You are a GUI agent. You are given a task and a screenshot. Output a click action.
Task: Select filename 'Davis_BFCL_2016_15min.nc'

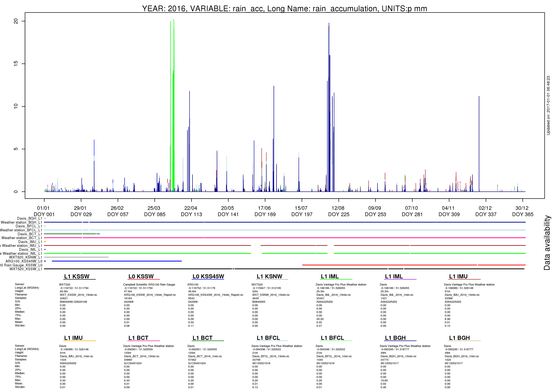(271, 356)
